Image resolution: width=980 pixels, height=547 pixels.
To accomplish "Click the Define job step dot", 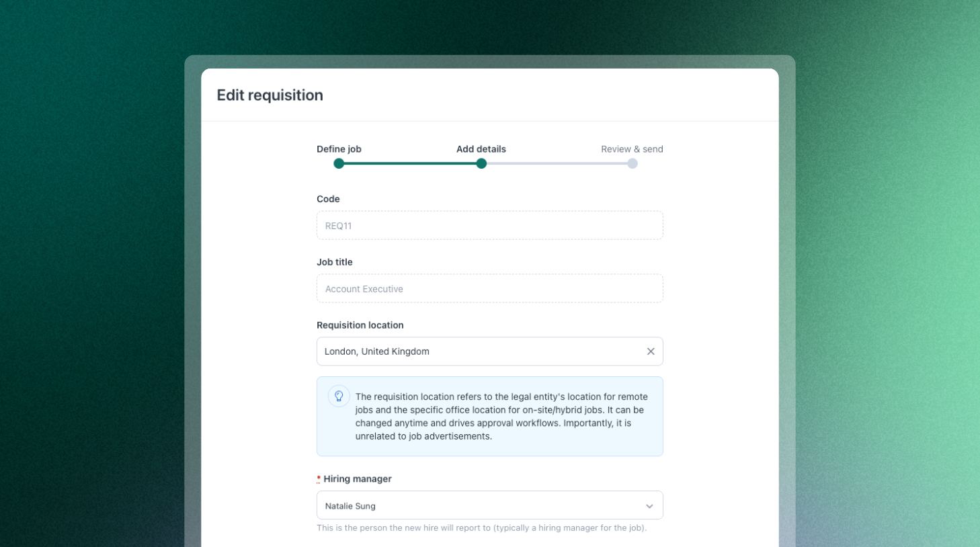I will tap(339, 163).
